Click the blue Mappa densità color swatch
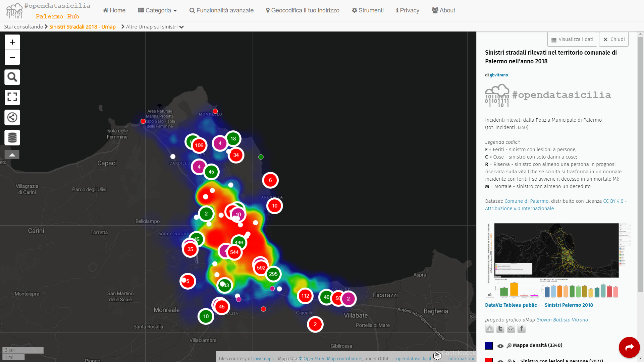 point(489,346)
